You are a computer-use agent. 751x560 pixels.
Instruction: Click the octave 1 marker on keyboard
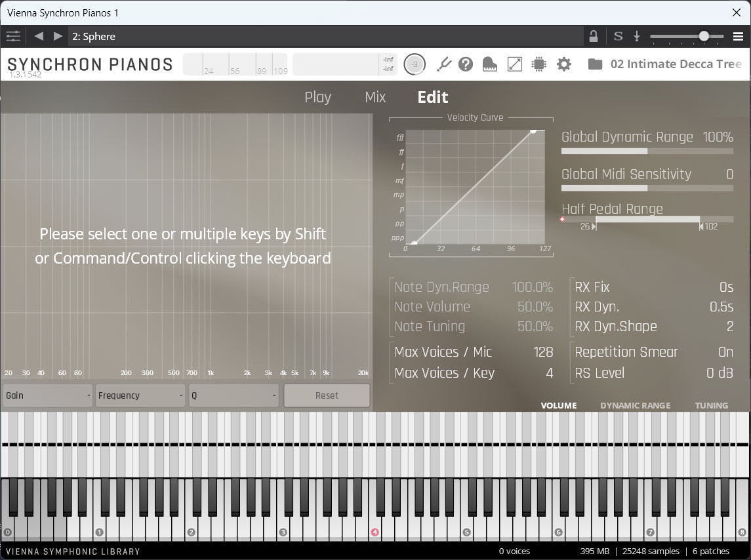click(99, 532)
